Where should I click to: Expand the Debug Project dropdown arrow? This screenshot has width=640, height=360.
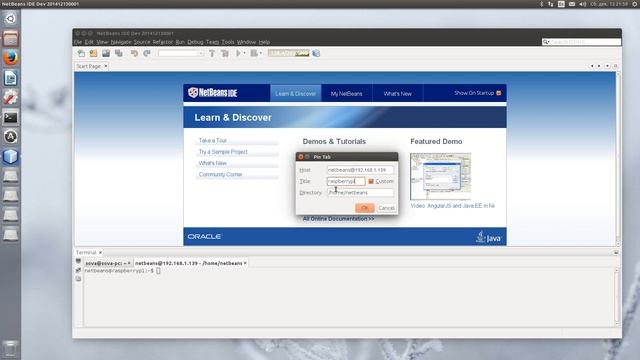tap(260, 53)
